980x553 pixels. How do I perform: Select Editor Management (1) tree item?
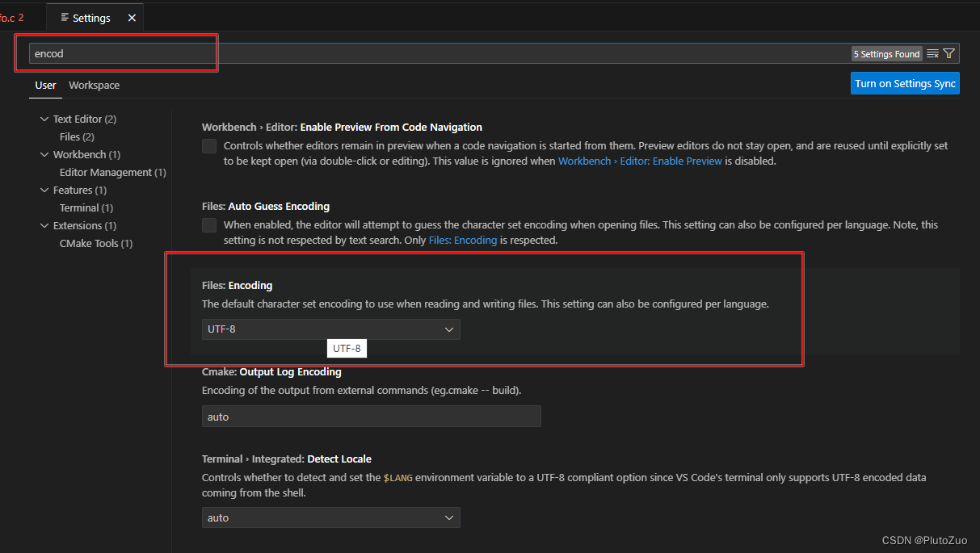[113, 172]
